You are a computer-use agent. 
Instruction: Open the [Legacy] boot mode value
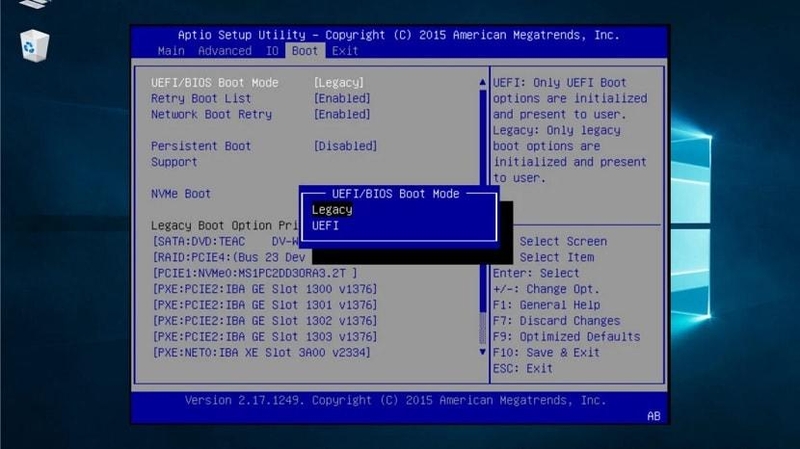coord(339,83)
